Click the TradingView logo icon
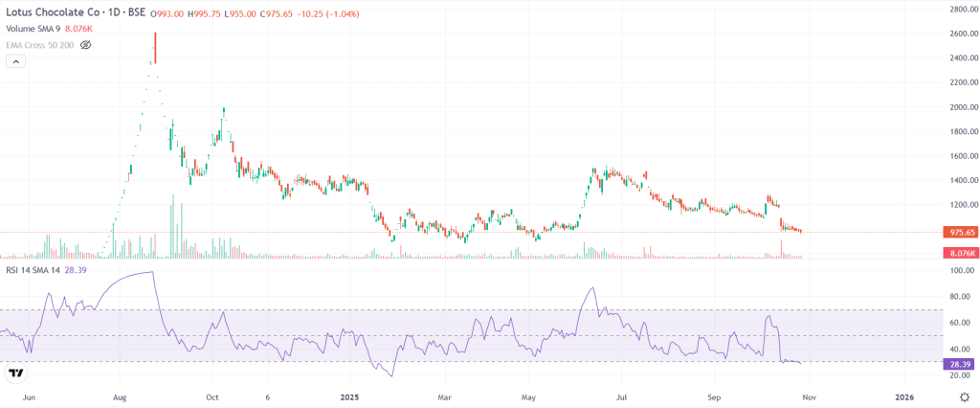The width and height of the screenshot is (980, 408). coord(16,373)
